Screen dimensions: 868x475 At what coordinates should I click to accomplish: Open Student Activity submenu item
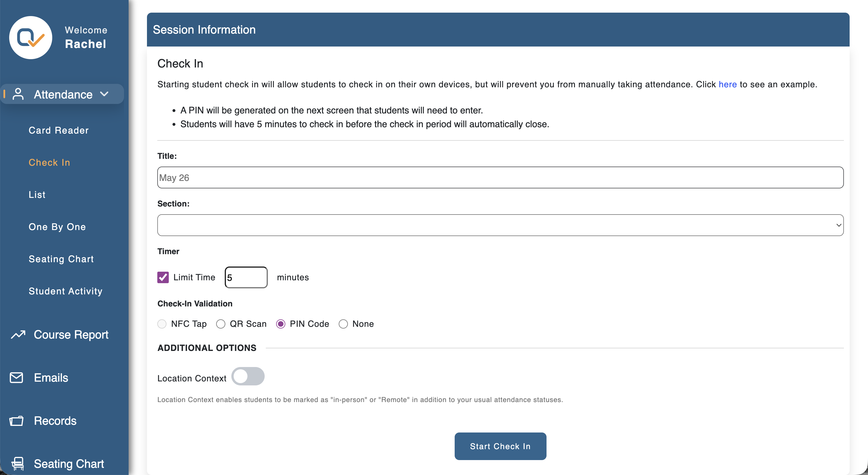[x=66, y=291]
